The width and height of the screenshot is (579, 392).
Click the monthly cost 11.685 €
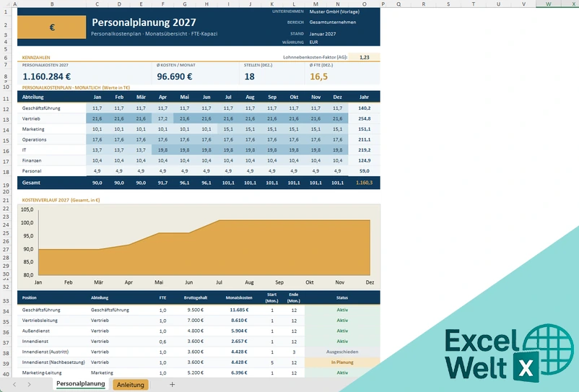tap(239, 310)
